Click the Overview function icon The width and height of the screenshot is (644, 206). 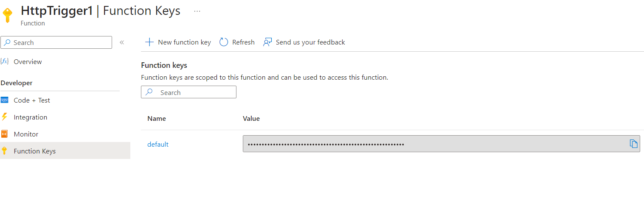pos(4,61)
